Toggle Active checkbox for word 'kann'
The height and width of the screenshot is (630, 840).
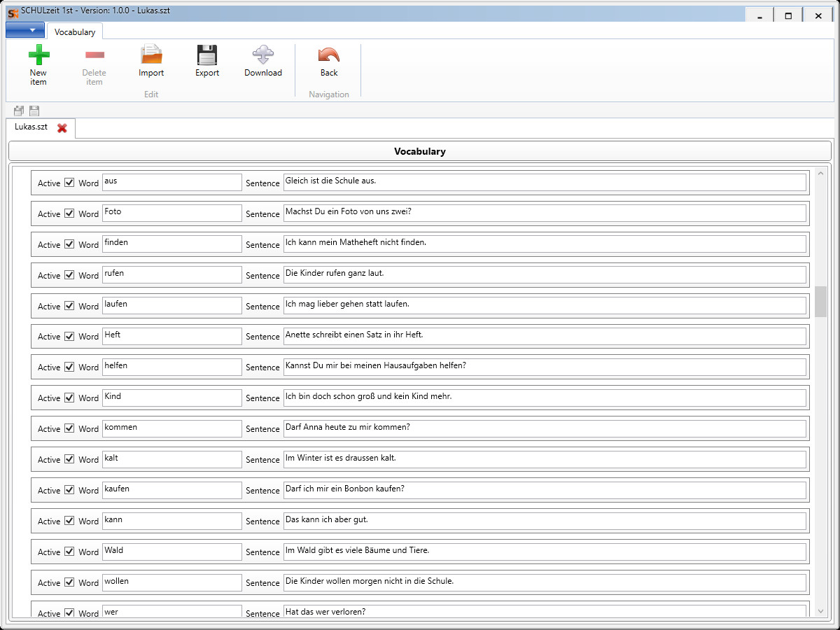tap(69, 521)
